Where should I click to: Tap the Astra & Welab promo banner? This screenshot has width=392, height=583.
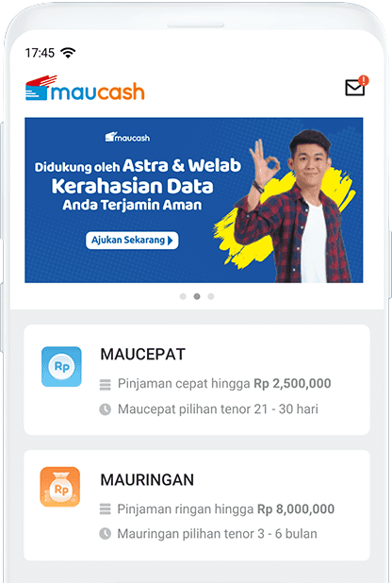click(x=194, y=200)
